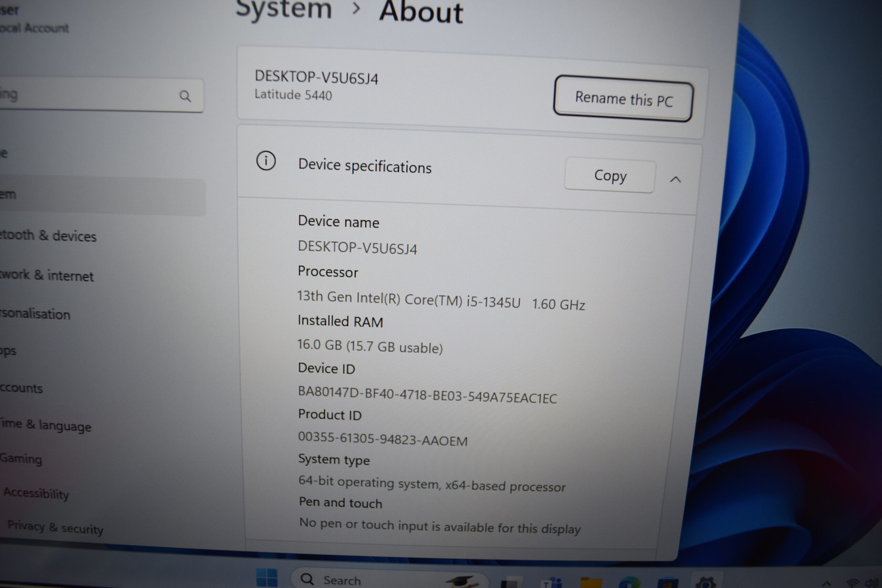Screen dimensions: 882x588
Task: Open Microsoft Store from the taskbar
Action: [x=668, y=582]
